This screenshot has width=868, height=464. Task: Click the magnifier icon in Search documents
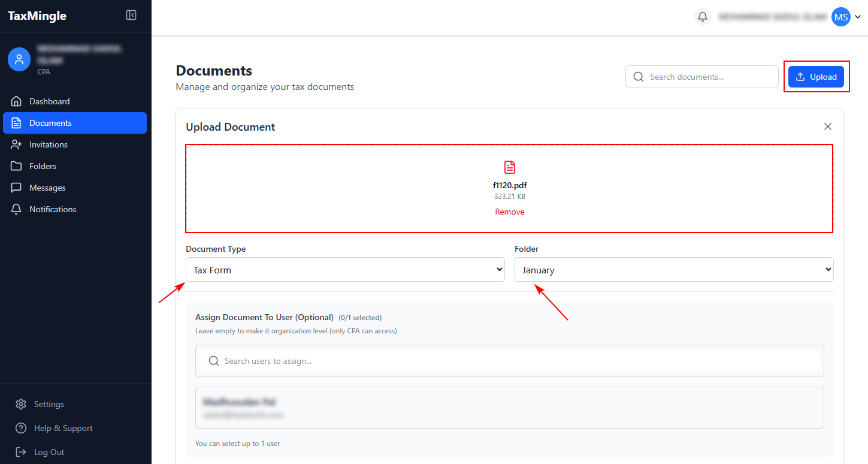pyautogui.click(x=639, y=77)
